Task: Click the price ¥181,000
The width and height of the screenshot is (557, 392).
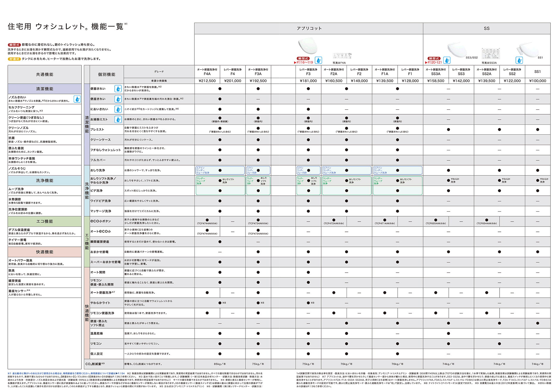Action: coord(308,81)
